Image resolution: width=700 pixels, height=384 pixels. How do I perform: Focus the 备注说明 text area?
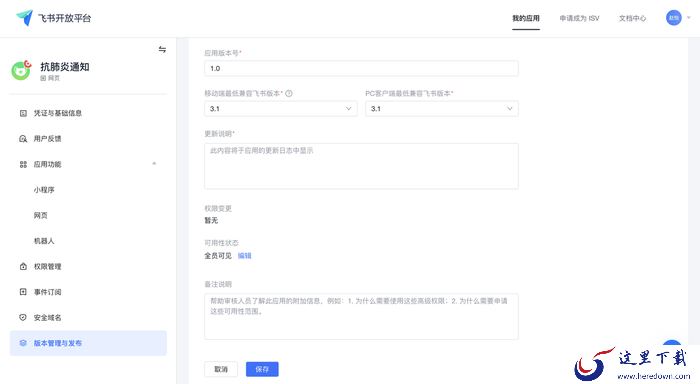point(361,317)
